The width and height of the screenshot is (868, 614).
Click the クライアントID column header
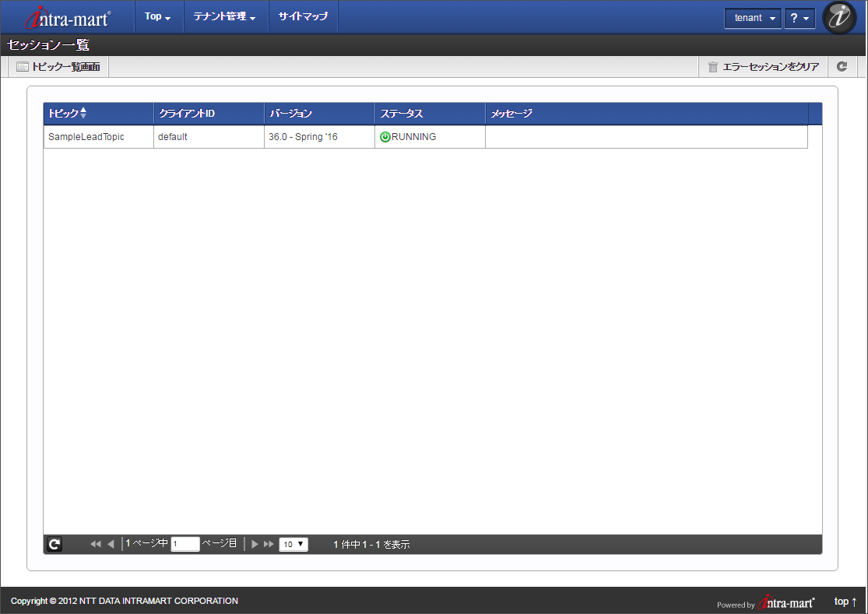[x=209, y=114]
